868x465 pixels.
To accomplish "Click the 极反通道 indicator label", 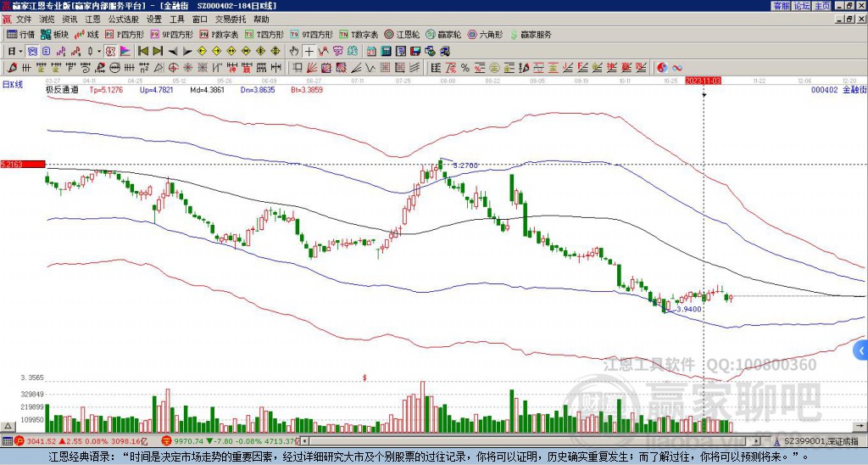I will pyautogui.click(x=62, y=89).
